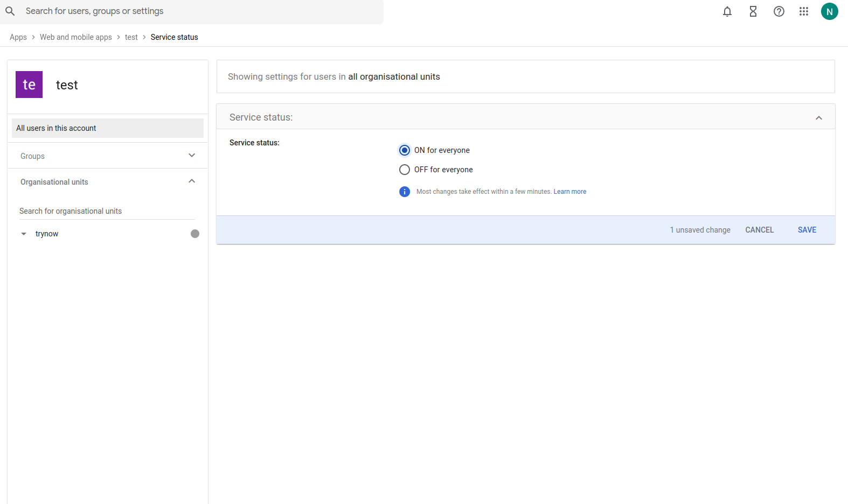Image resolution: width=848 pixels, height=504 pixels.
Task: Collapse the Service status panel
Action: coord(819,117)
